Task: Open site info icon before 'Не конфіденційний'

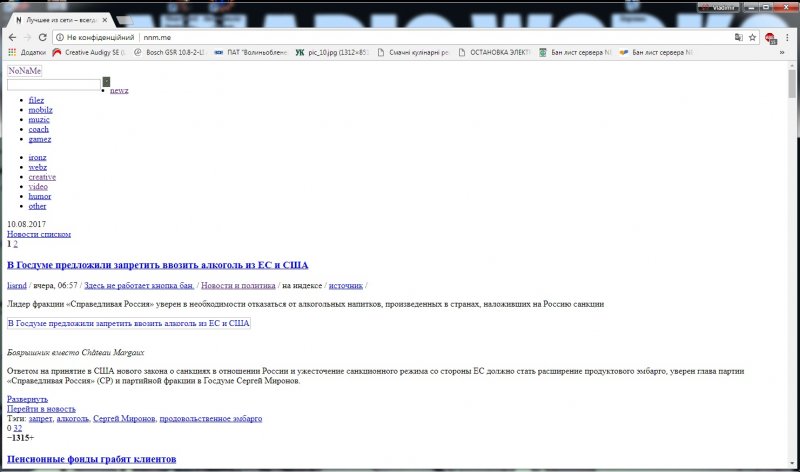Action: coord(60,37)
